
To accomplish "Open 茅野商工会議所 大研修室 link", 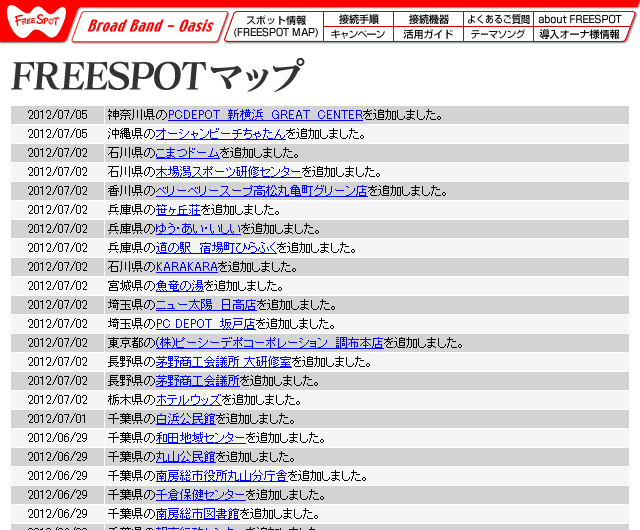I will [224, 362].
